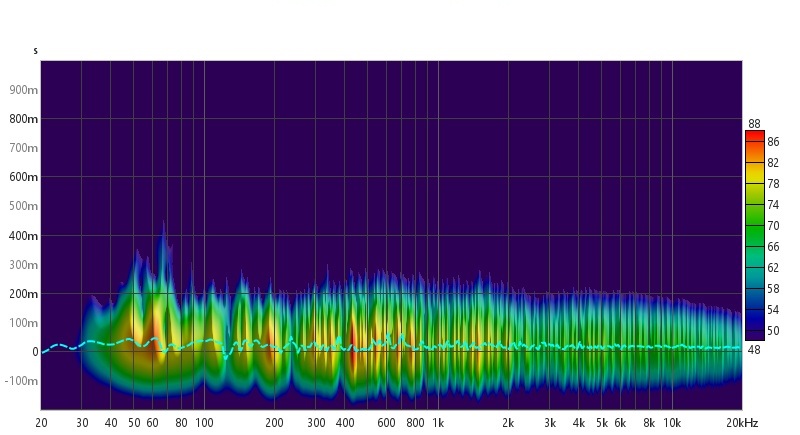The image size is (800, 435).
Task: Click the 1k label on the frequency axis
Action: tap(437, 423)
